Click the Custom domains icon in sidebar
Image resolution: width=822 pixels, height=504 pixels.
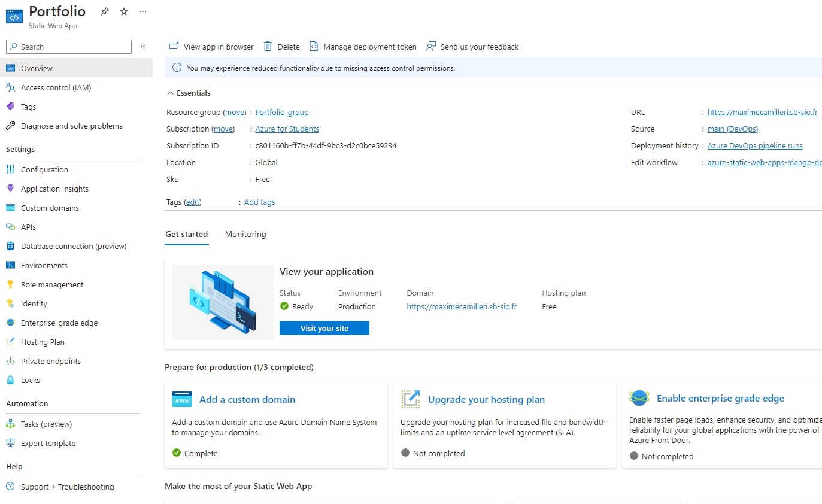click(x=10, y=208)
